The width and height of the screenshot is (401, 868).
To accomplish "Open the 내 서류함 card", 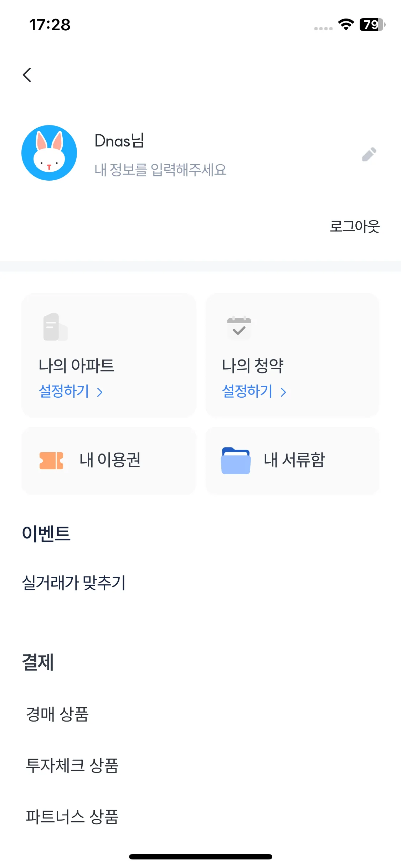I will tap(292, 460).
